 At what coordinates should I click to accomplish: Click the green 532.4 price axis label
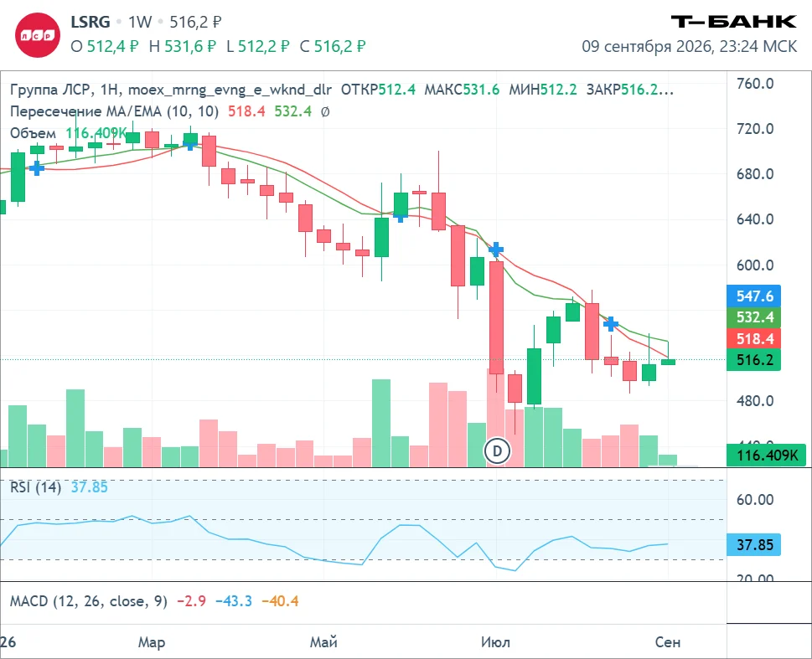pos(753,317)
